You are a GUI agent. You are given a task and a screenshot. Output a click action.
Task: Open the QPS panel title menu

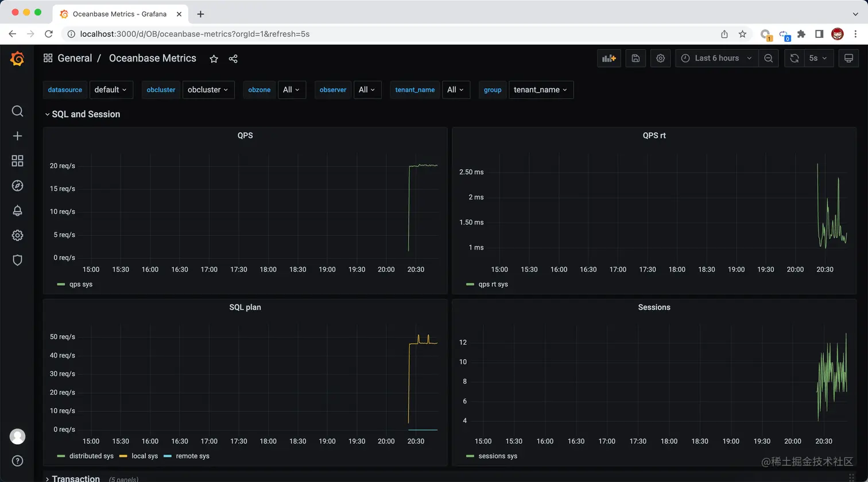coord(245,135)
